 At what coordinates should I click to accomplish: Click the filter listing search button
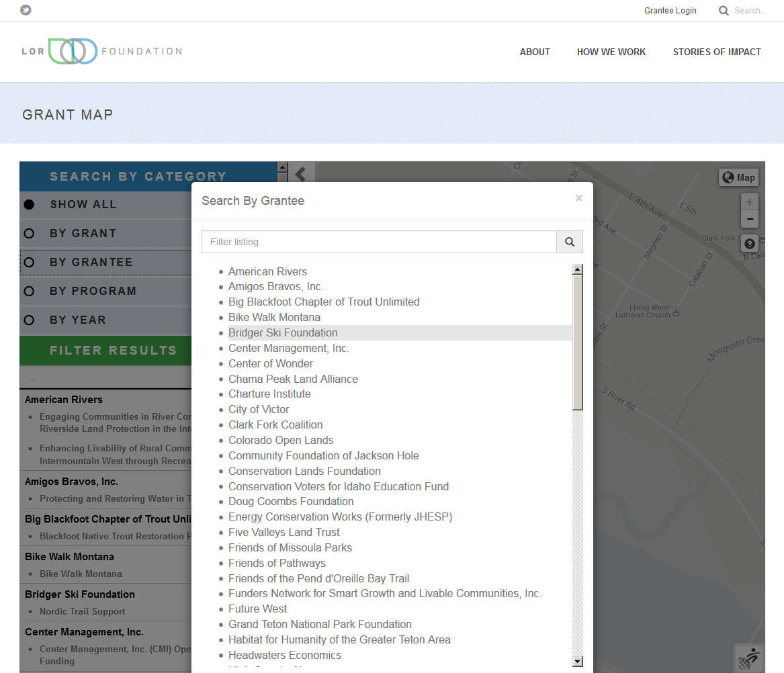[570, 242]
